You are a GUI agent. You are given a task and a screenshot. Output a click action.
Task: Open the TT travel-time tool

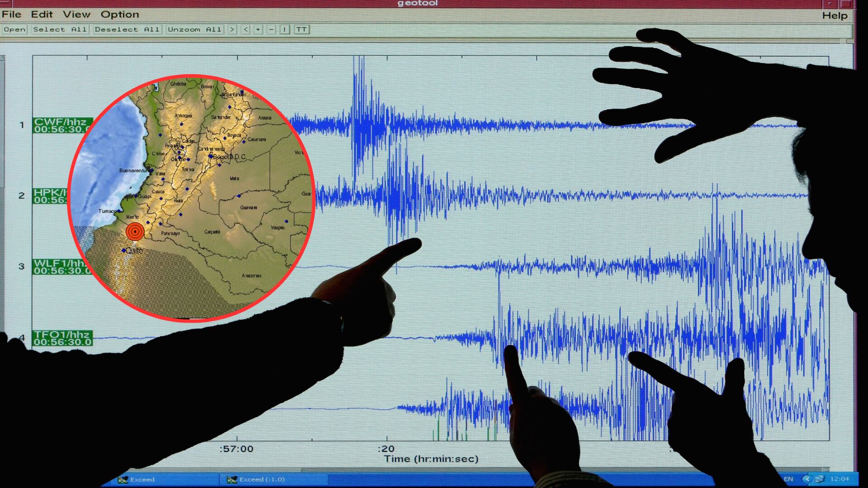point(302,29)
